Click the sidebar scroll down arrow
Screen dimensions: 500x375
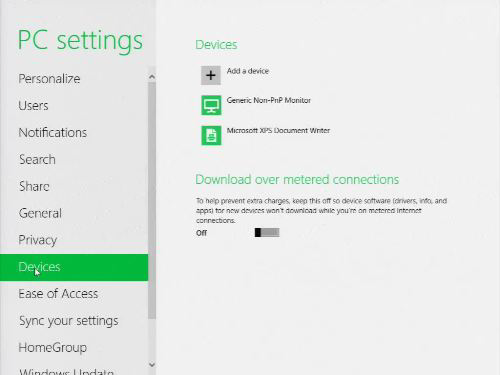point(152,364)
